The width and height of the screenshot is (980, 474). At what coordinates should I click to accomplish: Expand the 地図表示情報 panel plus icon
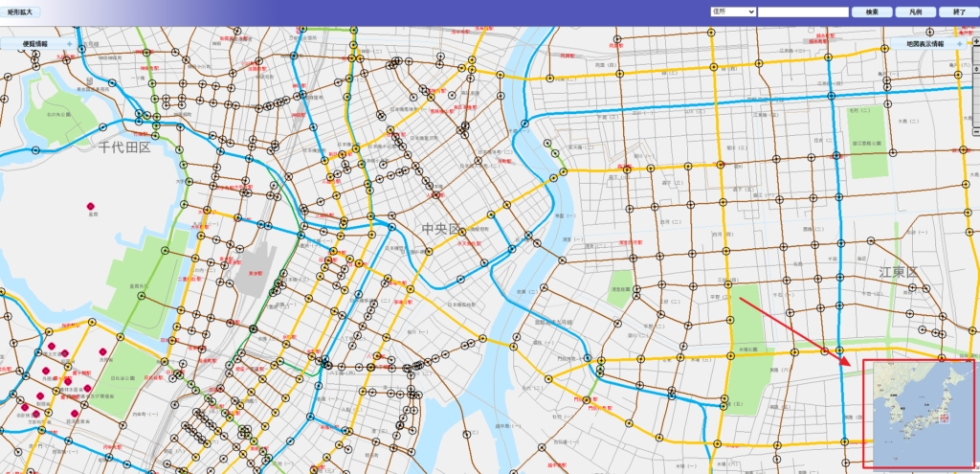959,44
